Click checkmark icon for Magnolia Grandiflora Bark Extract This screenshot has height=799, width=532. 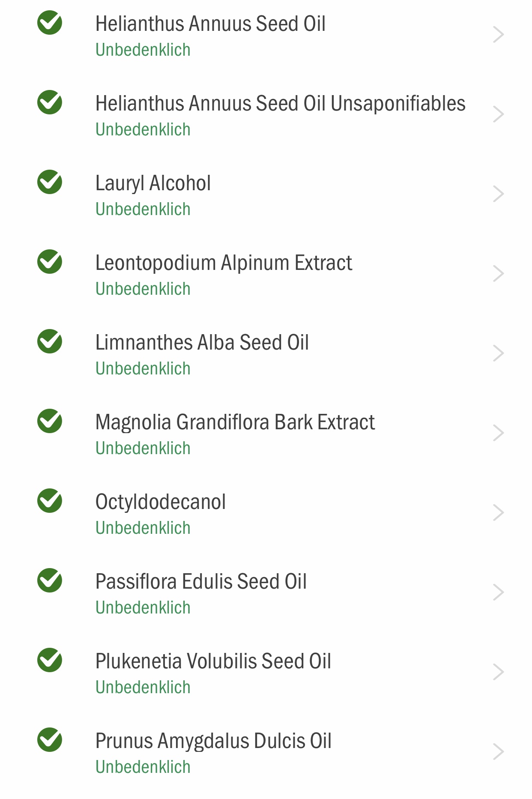(50, 421)
